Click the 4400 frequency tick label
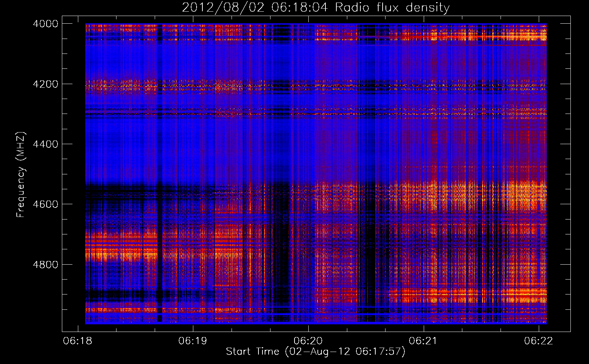The image size is (589, 364). point(46,144)
